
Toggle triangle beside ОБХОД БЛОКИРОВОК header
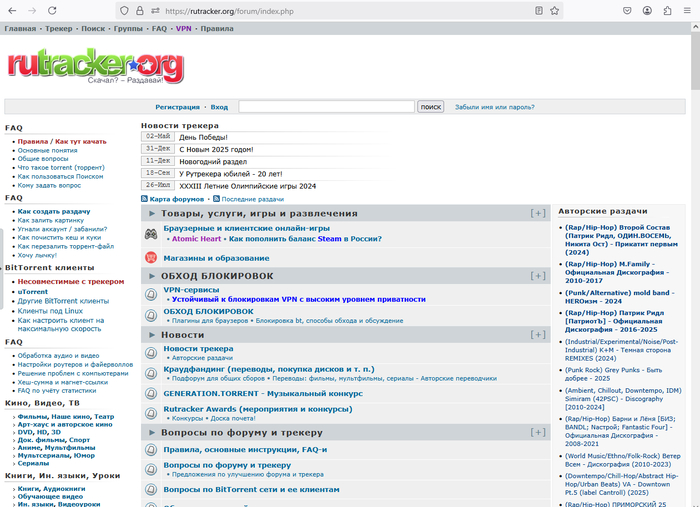click(x=152, y=276)
